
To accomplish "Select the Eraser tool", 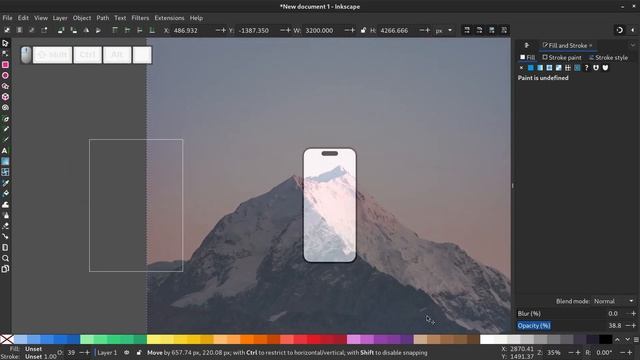I will click(5, 226).
